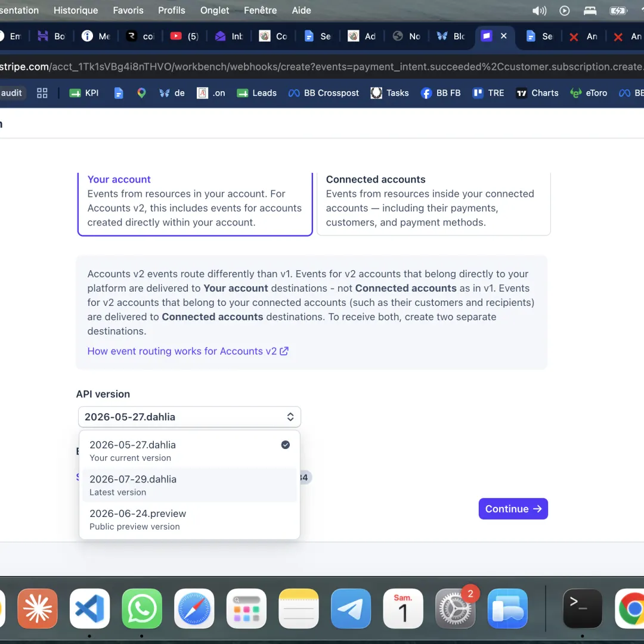Open Visual Studio Code from dock
The height and width of the screenshot is (644, 644).
click(89, 609)
